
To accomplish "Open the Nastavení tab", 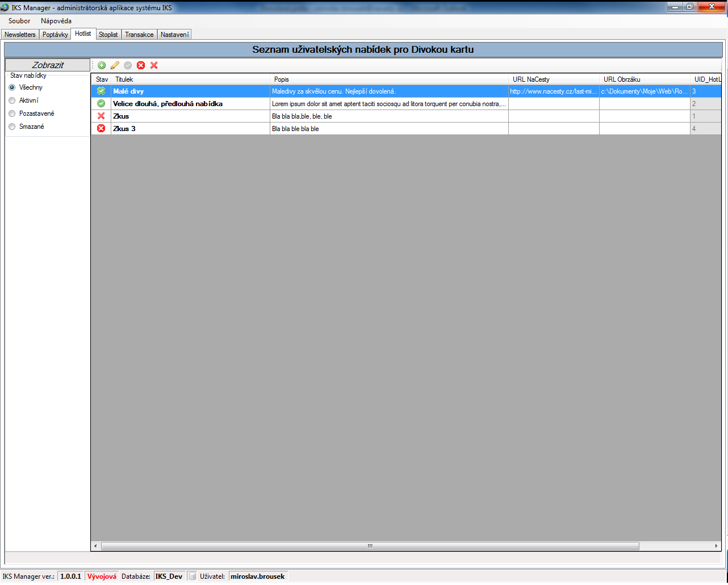I will coord(174,35).
